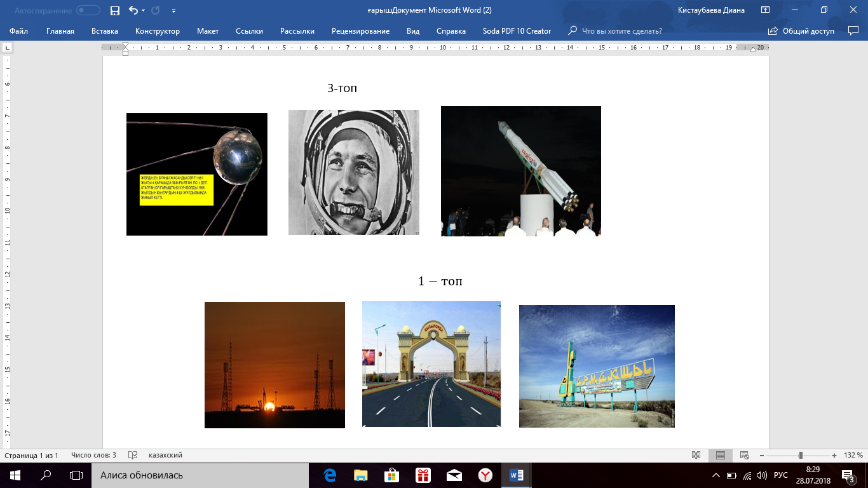Expand the Undo history dropdown arrow
This screenshot has width=868, height=488.
click(x=143, y=11)
